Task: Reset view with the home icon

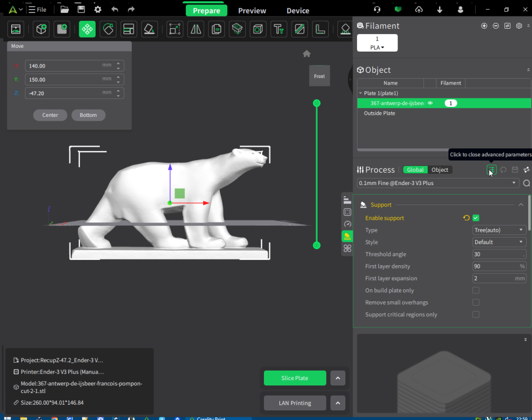Action: pos(307,54)
